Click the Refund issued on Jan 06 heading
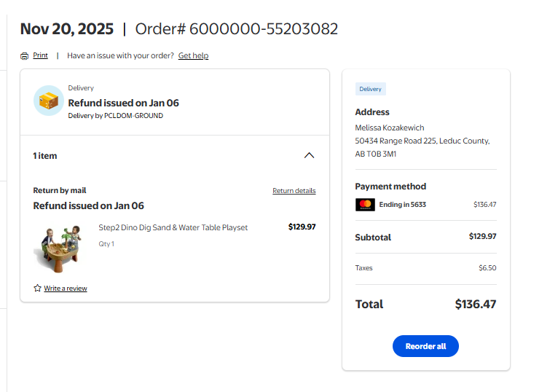The image size is (558, 392). [x=123, y=103]
